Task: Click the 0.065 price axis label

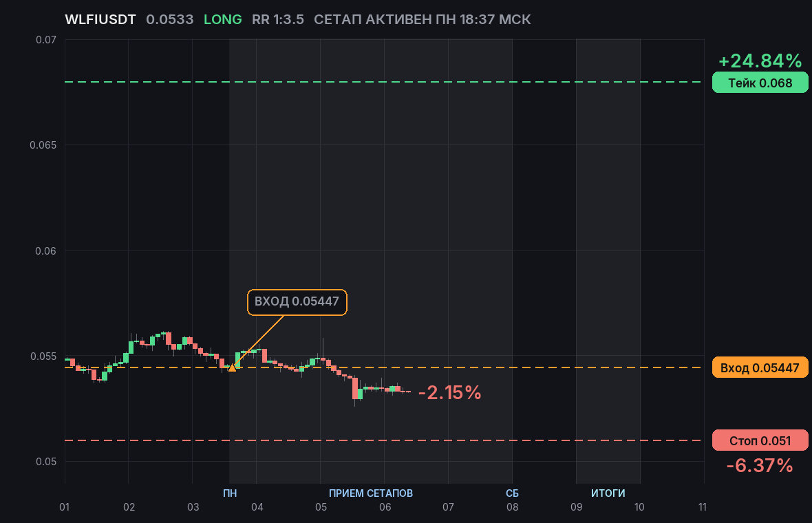Action: (43, 145)
